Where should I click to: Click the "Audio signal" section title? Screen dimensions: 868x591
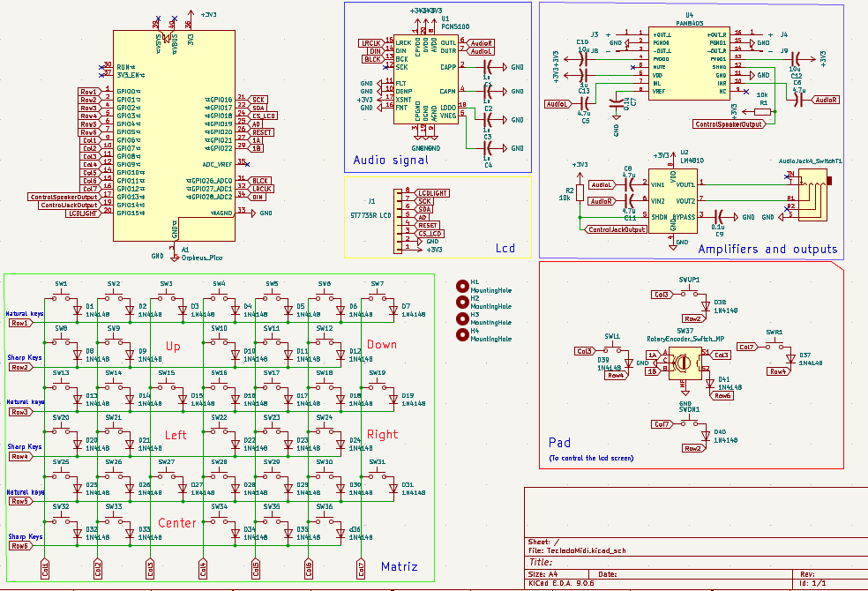tap(391, 161)
